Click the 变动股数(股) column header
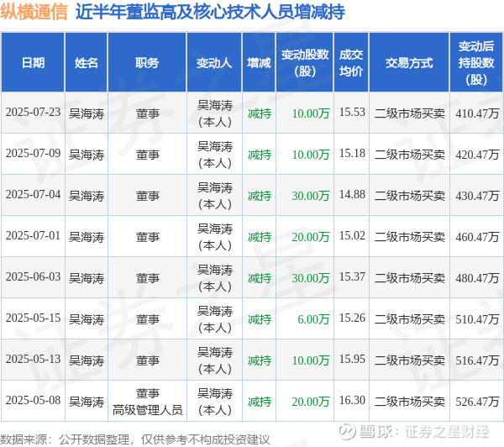504x447 pixels. coord(305,63)
